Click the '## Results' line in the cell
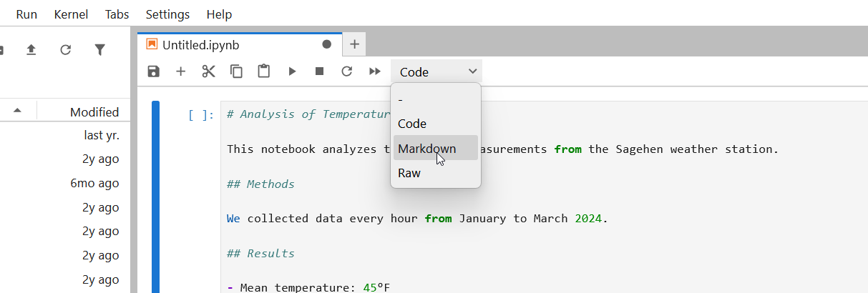 point(260,254)
